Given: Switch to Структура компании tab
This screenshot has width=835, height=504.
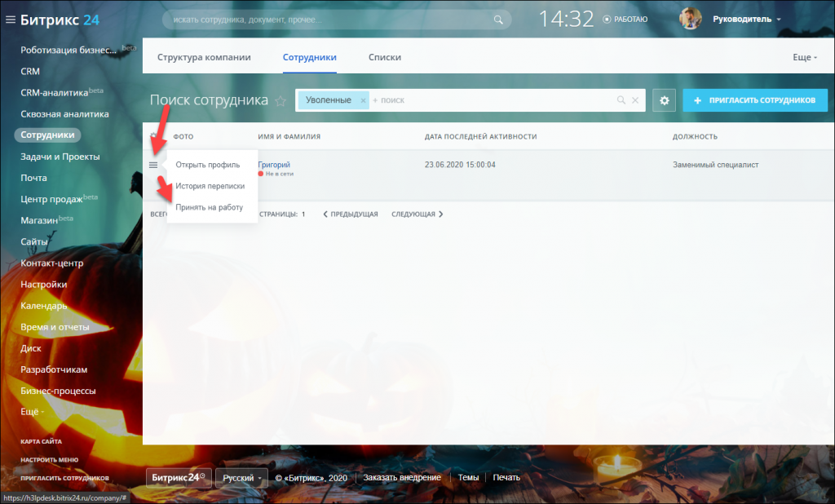Looking at the screenshot, I should point(204,57).
